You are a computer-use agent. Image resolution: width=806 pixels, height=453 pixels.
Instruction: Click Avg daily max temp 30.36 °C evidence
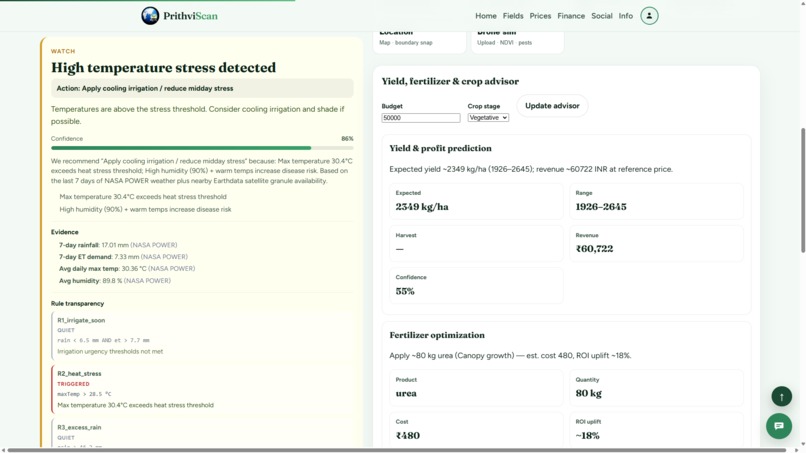click(x=127, y=269)
